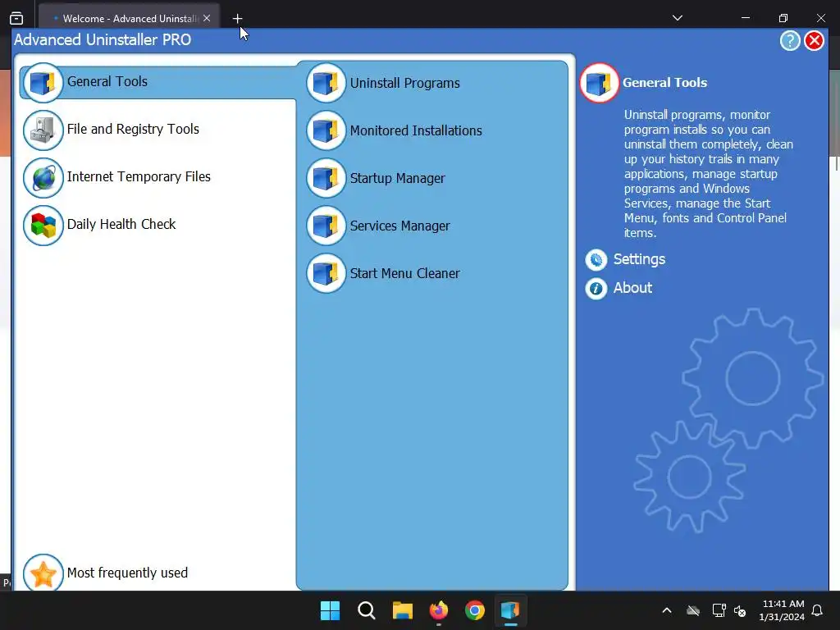This screenshot has height=630, width=840.
Task: Click the Start Menu Cleaner icon
Action: coord(326,273)
